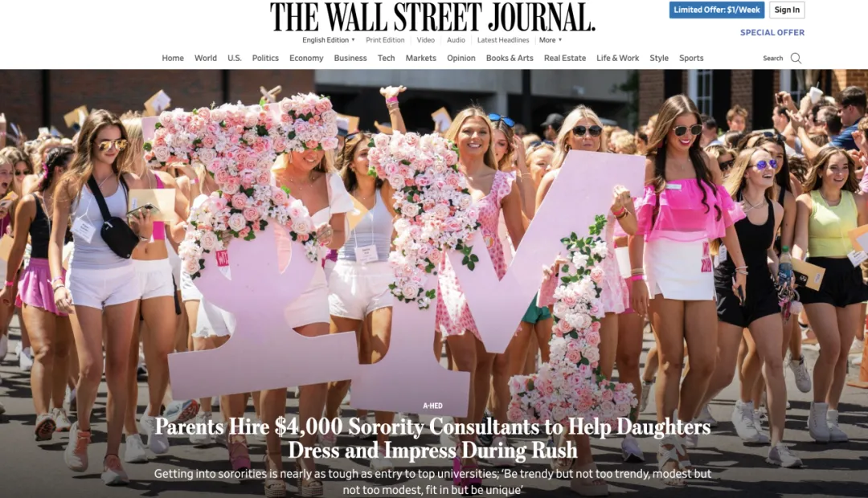The height and width of the screenshot is (498, 868).
Task: Navigate to the Politics section
Action: [265, 58]
